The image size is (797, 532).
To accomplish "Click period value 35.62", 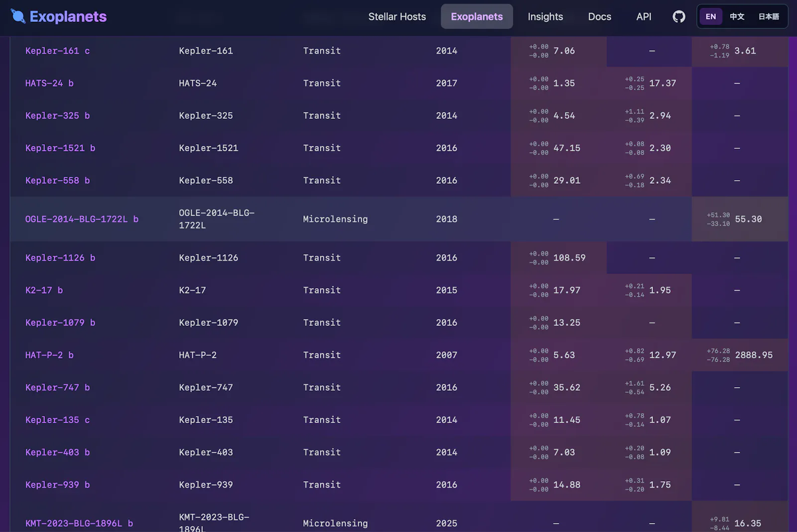I will point(567,387).
